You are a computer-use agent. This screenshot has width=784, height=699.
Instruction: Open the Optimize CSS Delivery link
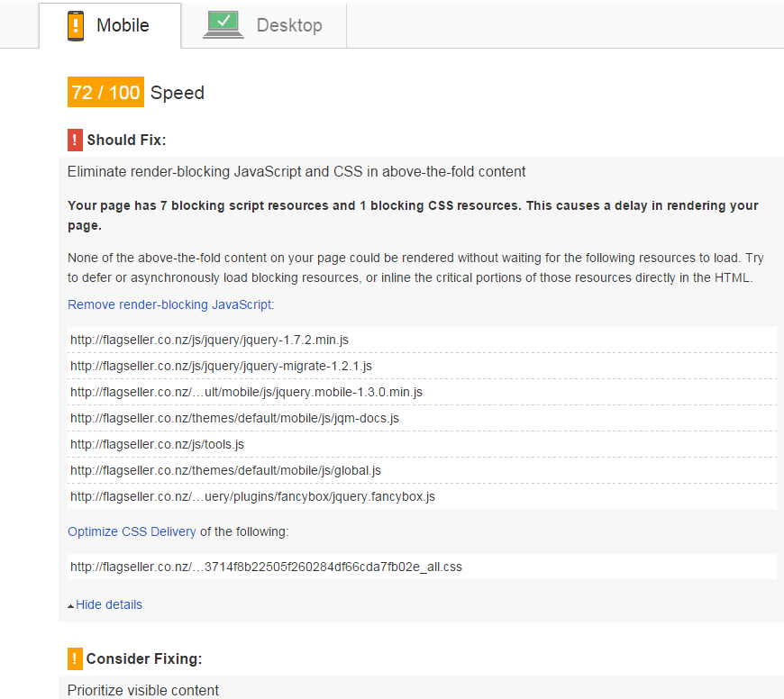click(132, 531)
